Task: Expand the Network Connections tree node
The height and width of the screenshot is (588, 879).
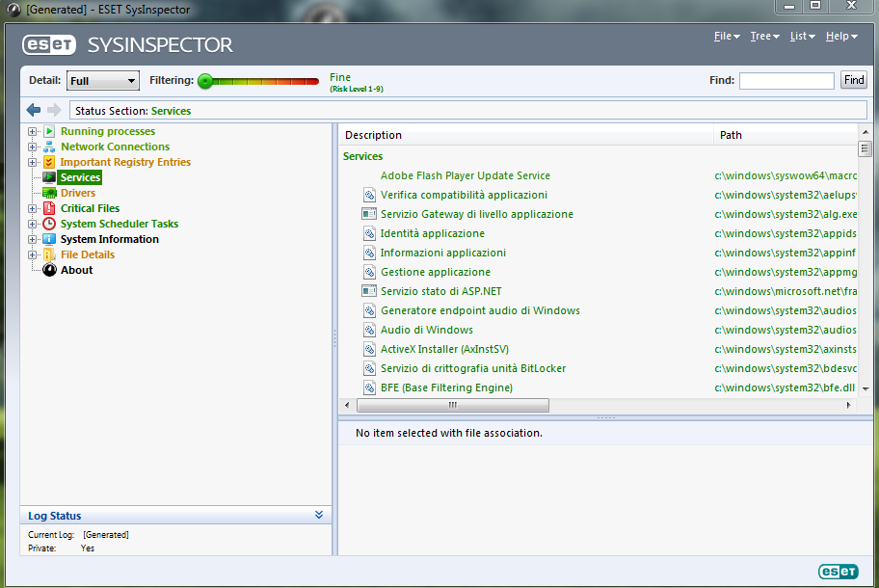Action: tap(33, 147)
